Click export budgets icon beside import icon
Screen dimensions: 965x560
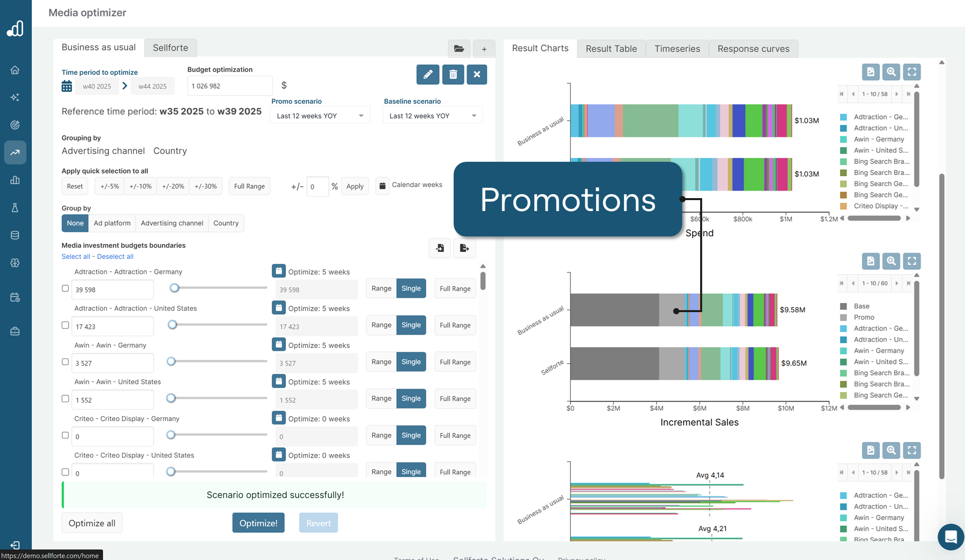[464, 248]
